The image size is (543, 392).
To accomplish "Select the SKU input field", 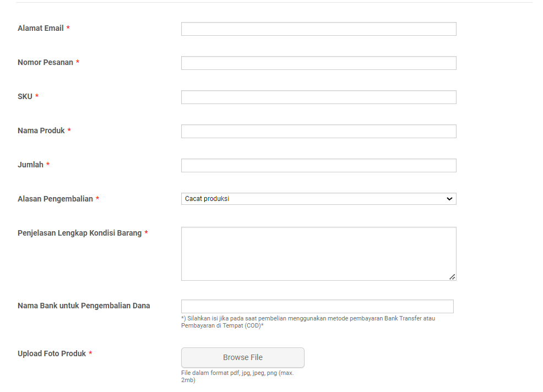I will 319,97.
